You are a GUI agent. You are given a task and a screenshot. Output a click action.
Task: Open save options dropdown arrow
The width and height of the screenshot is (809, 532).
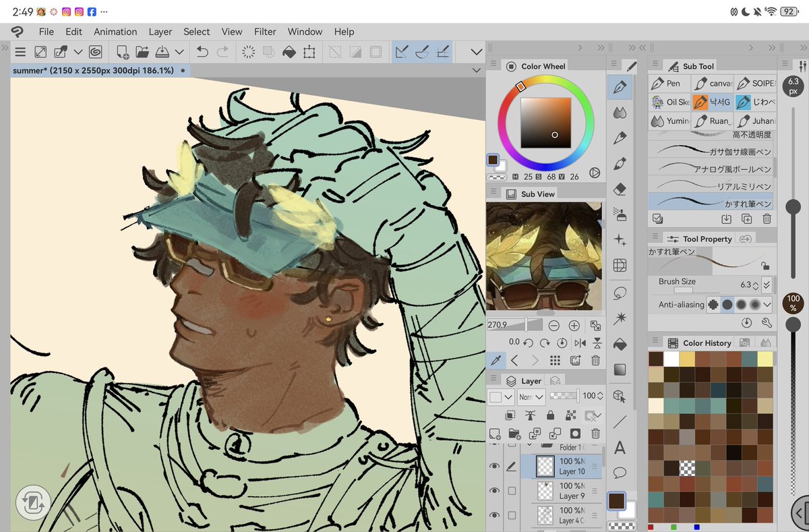click(179, 51)
